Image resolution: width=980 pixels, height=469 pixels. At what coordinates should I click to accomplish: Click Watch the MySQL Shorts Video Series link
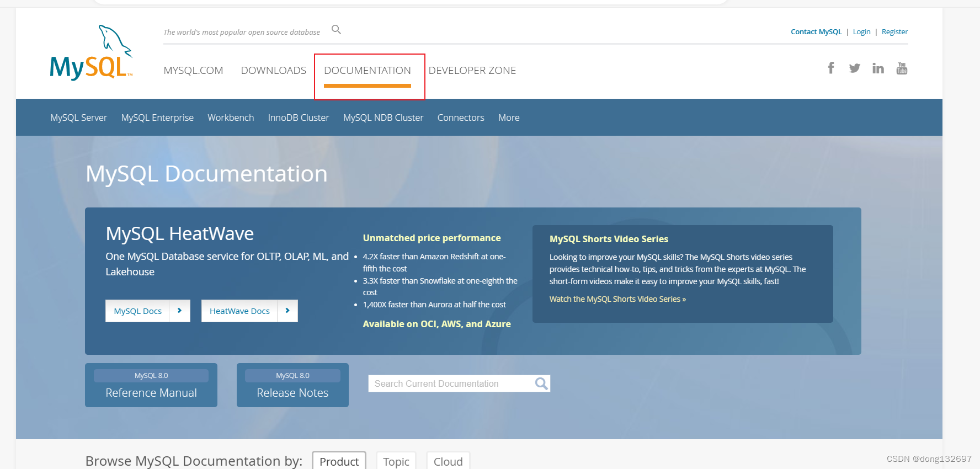point(617,299)
